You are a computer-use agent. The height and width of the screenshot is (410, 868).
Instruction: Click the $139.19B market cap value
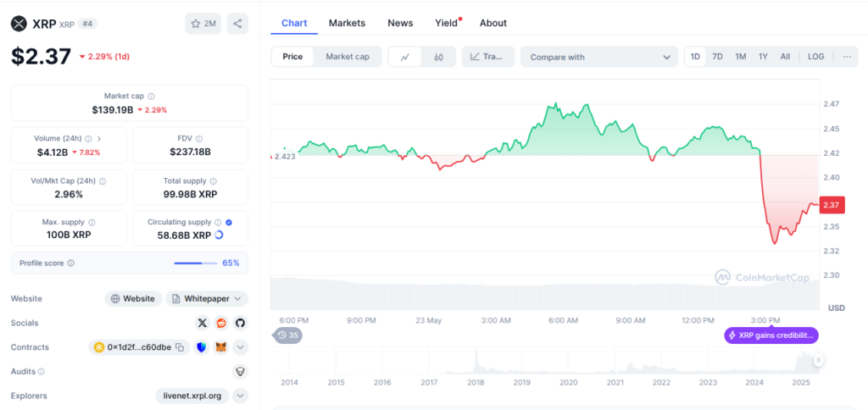[x=113, y=110]
